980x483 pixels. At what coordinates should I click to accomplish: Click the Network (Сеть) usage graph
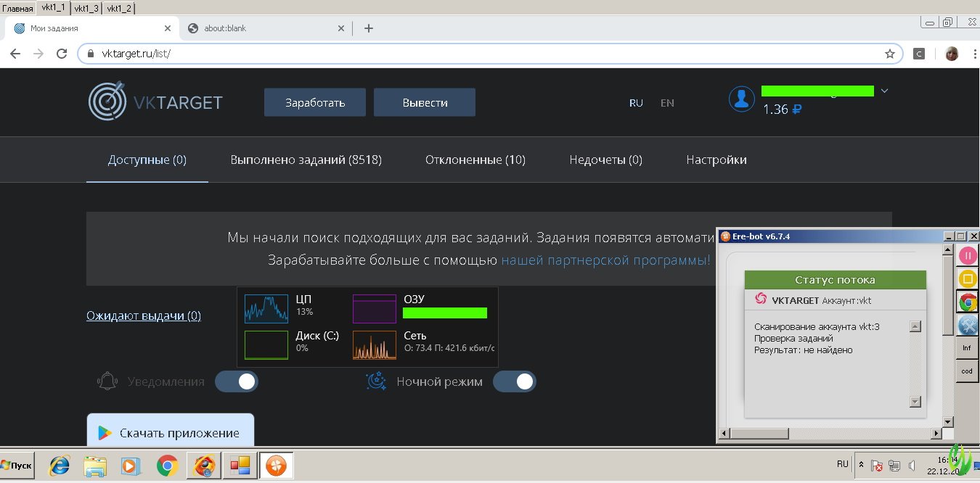pyautogui.click(x=375, y=344)
